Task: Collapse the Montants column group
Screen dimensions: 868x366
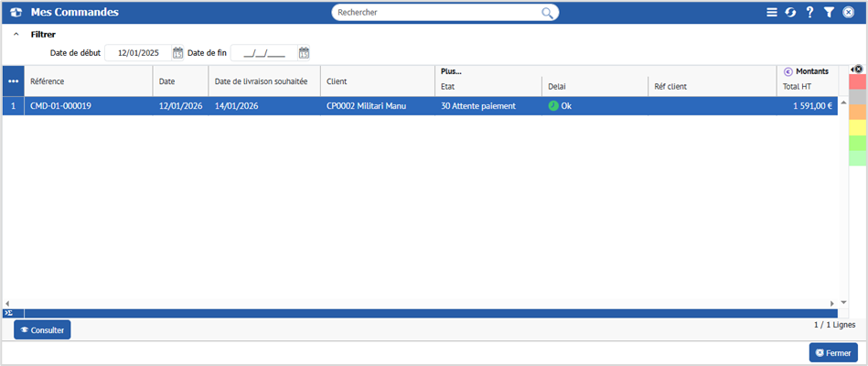Action: [788, 71]
